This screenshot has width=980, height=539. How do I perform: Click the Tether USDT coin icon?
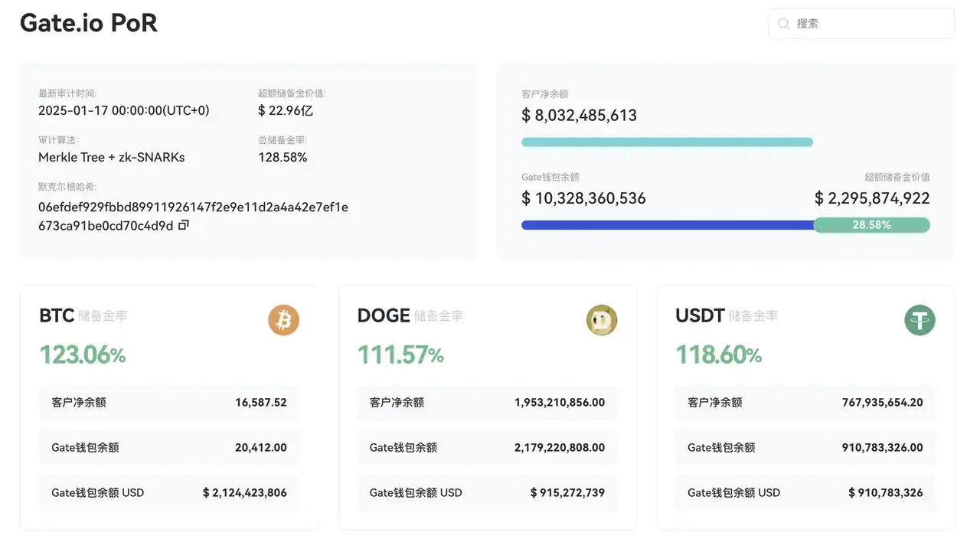pos(920,320)
